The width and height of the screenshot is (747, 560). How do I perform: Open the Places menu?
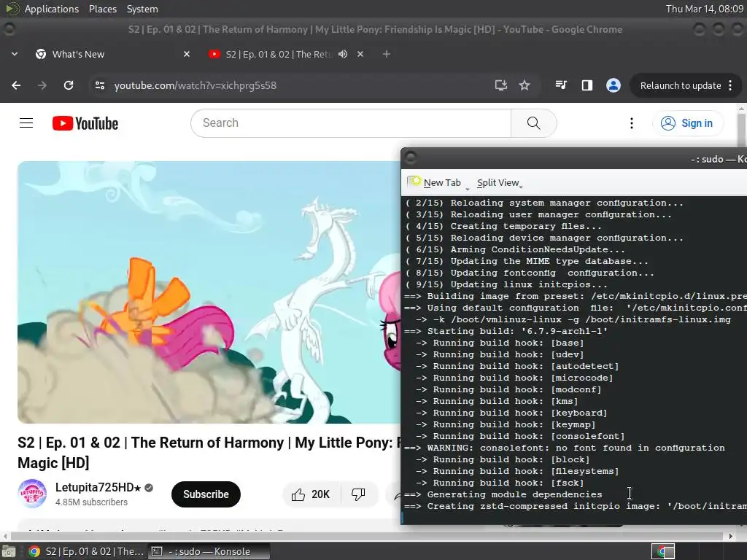[102, 9]
